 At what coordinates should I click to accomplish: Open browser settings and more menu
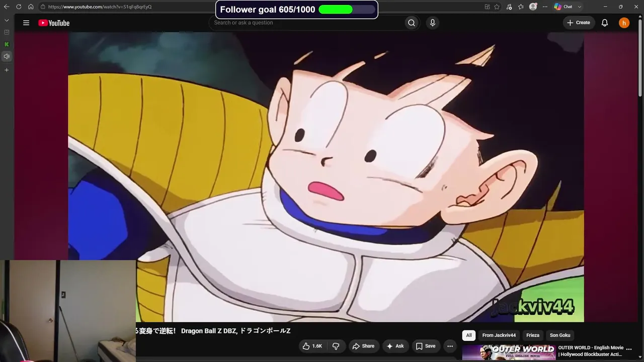click(x=545, y=7)
